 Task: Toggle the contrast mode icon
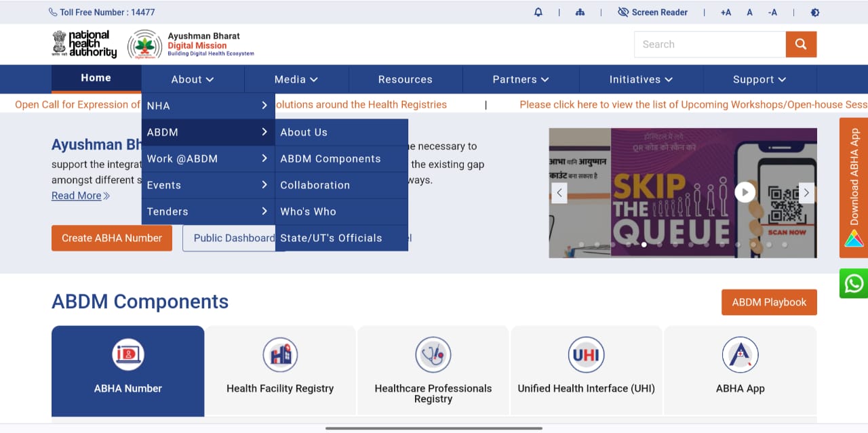814,12
